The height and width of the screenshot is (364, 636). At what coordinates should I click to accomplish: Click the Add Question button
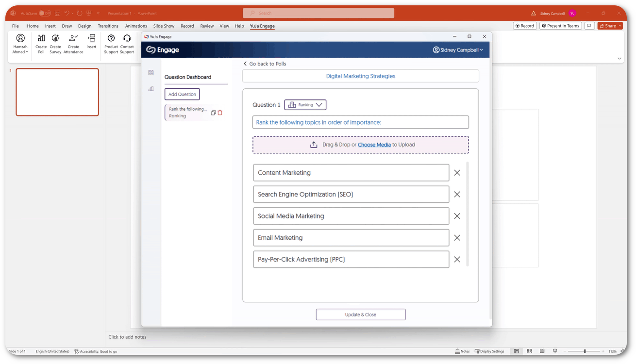pyautogui.click(x=182, y=94)
